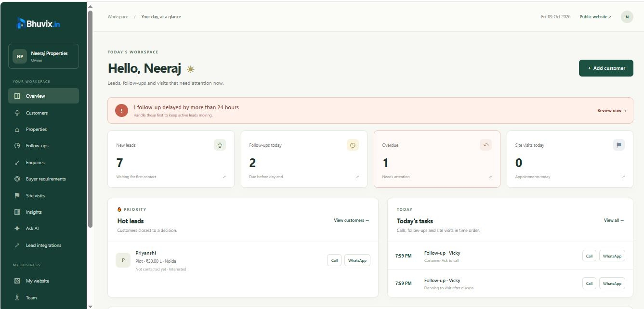Screen dimensions: 644x309
Task: Click the Workspace breadcrumb
Action: coord(118,17)
